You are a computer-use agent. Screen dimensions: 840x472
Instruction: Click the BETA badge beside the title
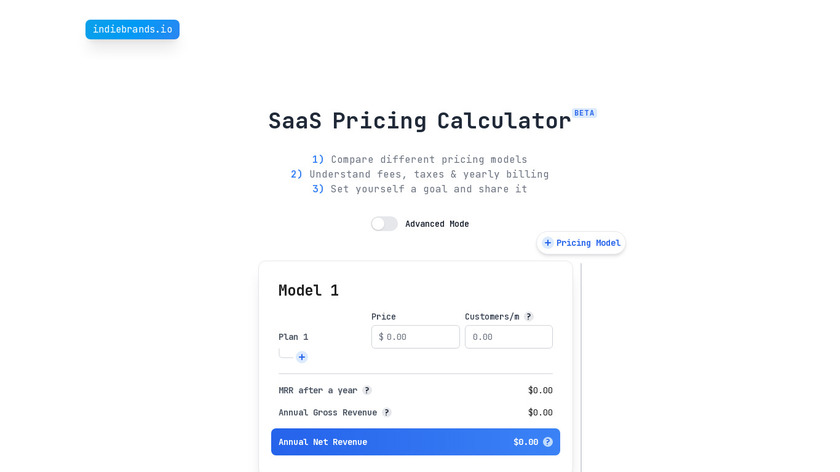point(584,113)
